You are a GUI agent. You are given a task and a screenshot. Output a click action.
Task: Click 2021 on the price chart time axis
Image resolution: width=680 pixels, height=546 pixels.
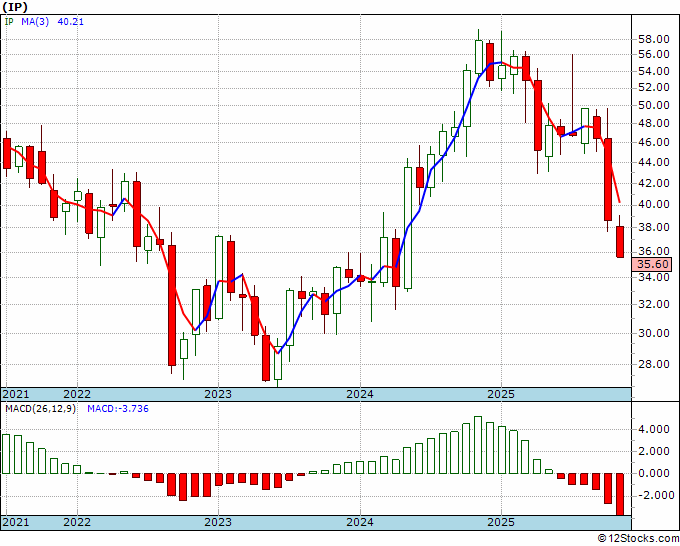[x=16, y=394]
